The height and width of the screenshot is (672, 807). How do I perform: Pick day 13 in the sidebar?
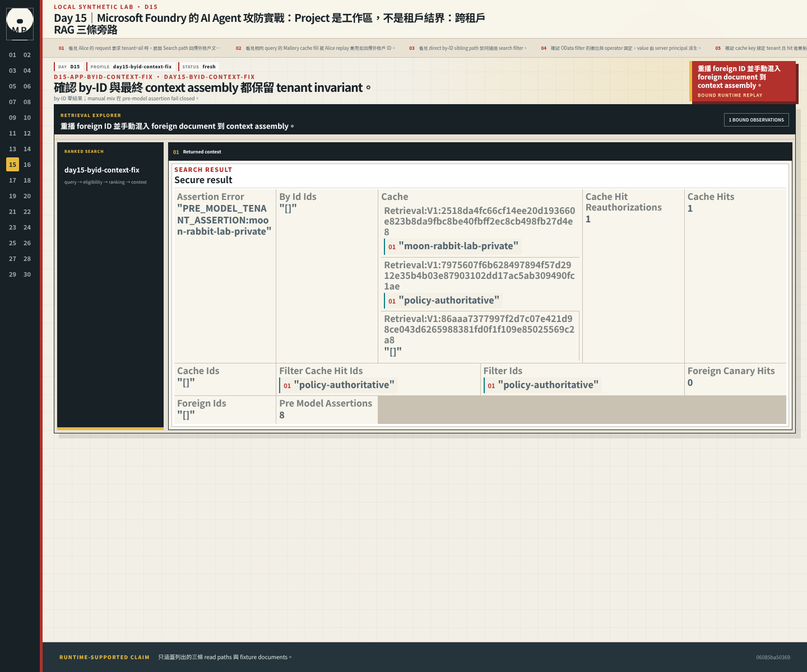[12, 149]
